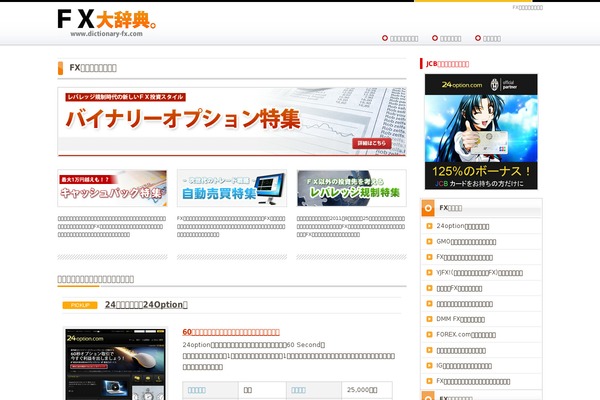Click the arrow icon beside IG link
The height and width of the screenshot is (400, 600).
point(429,366)
